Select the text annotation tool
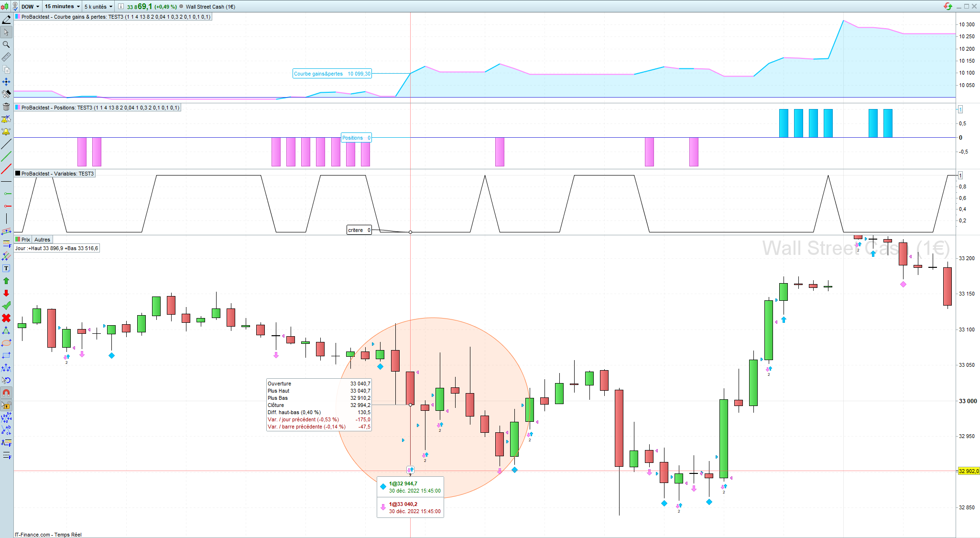The width and height of the screenshot is (980, 538). [x=6, y=268]
